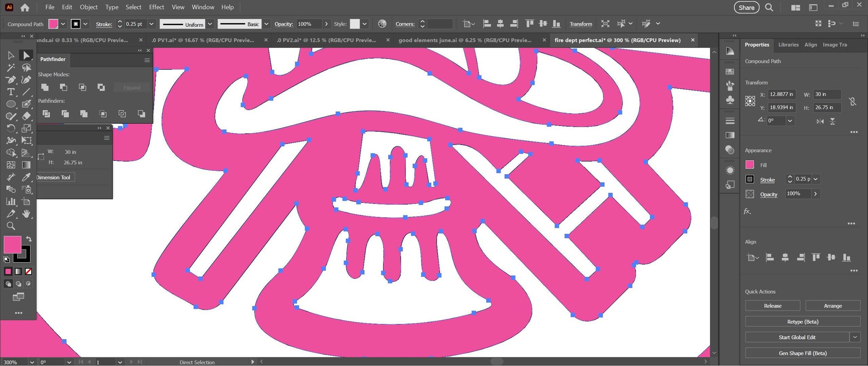The image size is (868, 366).
Task: Select the Selection tool arrow
Action: [x=10, y=55]
